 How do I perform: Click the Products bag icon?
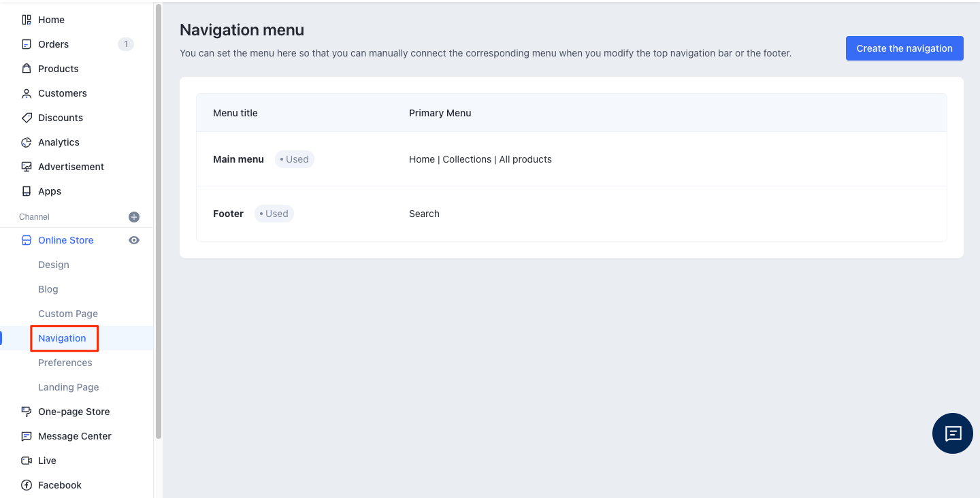coord(27,69)
